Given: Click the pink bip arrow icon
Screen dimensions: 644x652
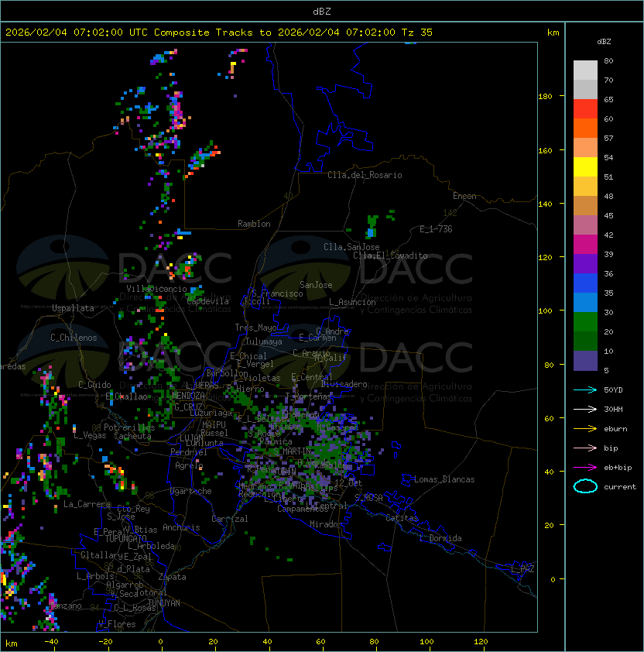Looking at the screenshot, I should click(x=585, y=448).
